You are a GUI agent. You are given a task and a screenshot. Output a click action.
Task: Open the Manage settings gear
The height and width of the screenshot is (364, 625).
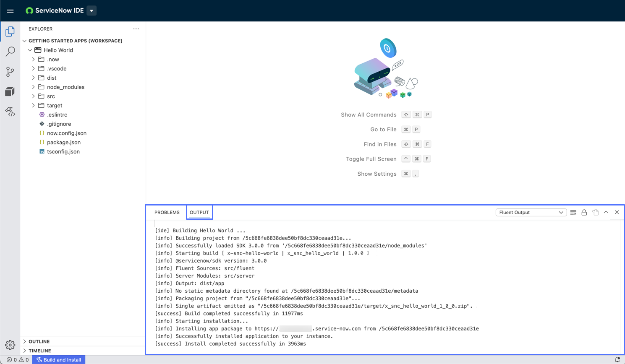coord(10,345)
